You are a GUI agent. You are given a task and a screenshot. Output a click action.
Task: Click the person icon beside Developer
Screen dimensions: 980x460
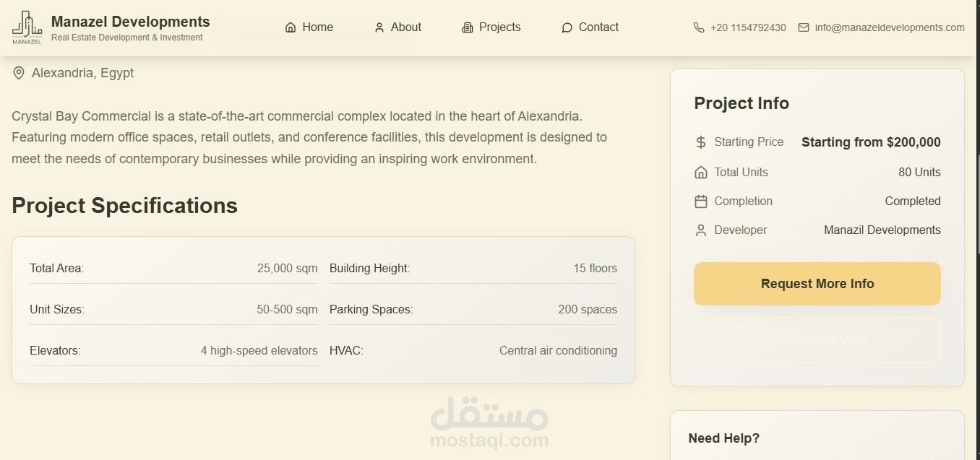700,230
